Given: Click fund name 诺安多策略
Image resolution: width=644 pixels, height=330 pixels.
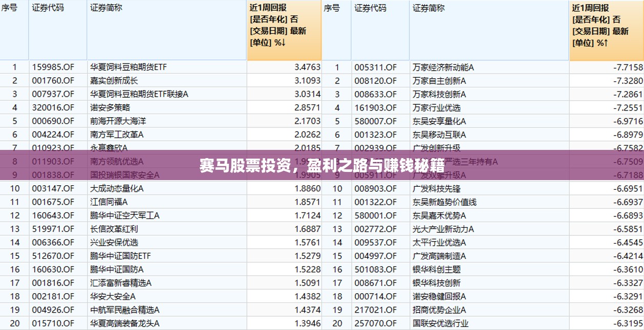Looking at the screenshot, I should click(110, 107).
